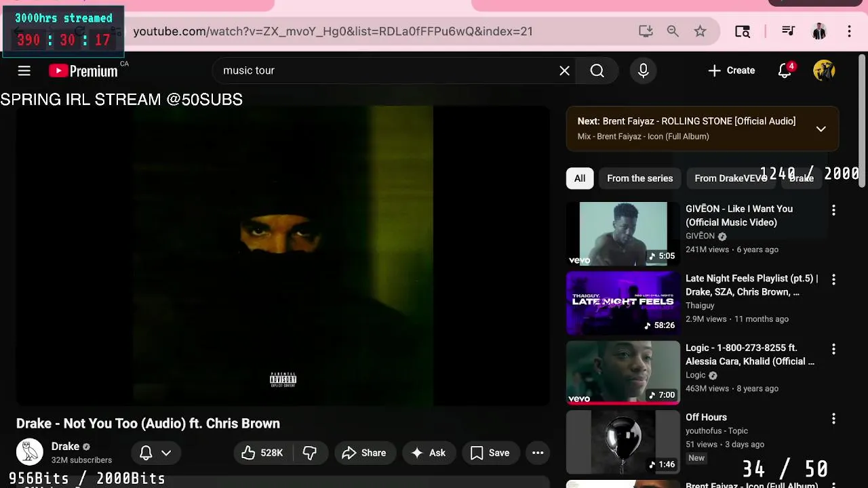Viewport: 868px width, 488px height.
Task: Open Logic 1-800-273-8255 title link
Action: tap(750, 354)
